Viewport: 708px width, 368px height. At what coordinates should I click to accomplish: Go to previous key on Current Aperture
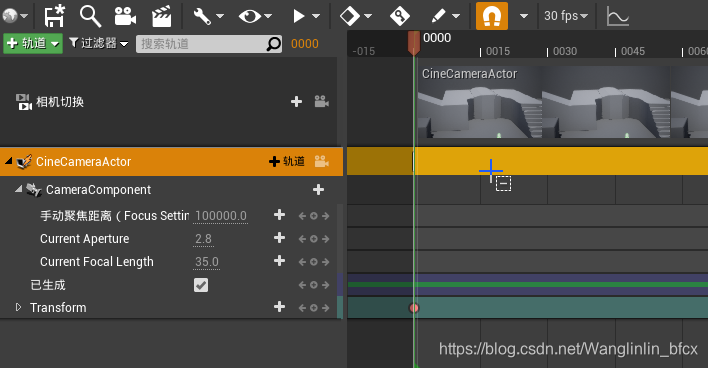[302, 239]
